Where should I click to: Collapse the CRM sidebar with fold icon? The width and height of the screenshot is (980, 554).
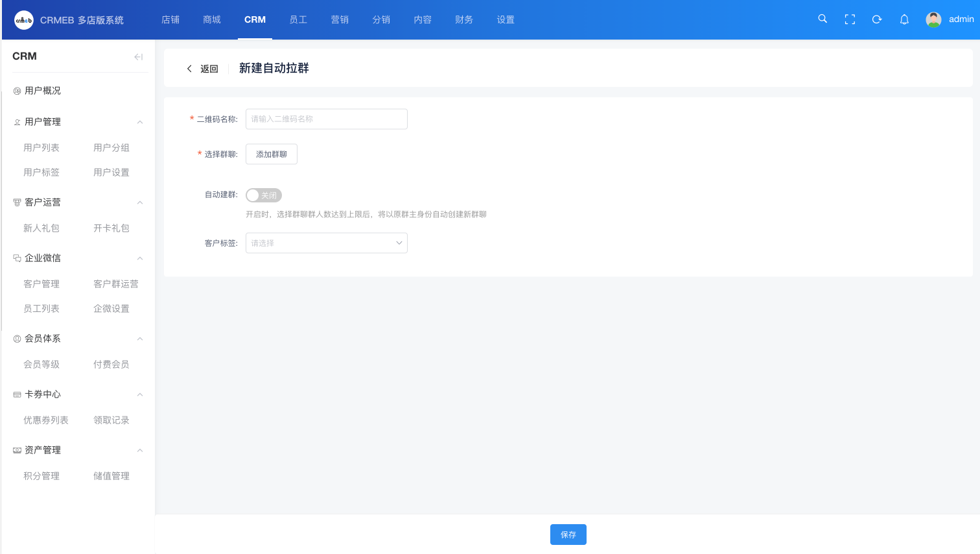(x=138, y=56)
